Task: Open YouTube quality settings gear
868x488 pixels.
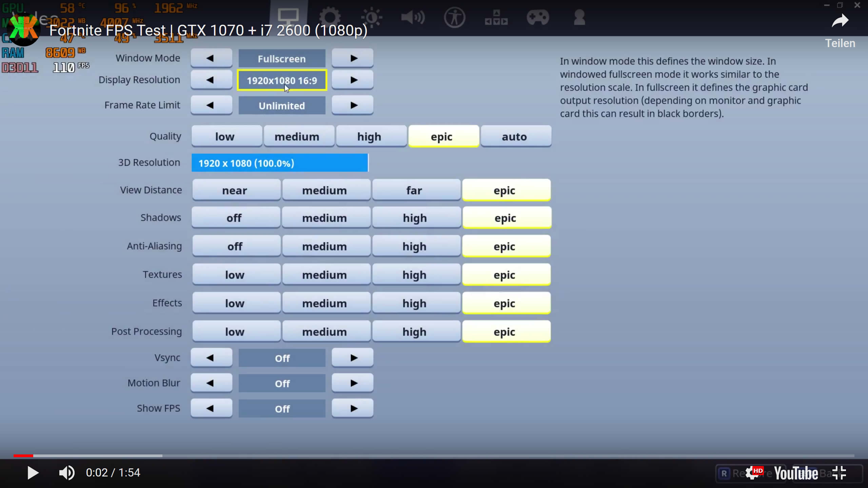Action: click(x=753, y=473)
